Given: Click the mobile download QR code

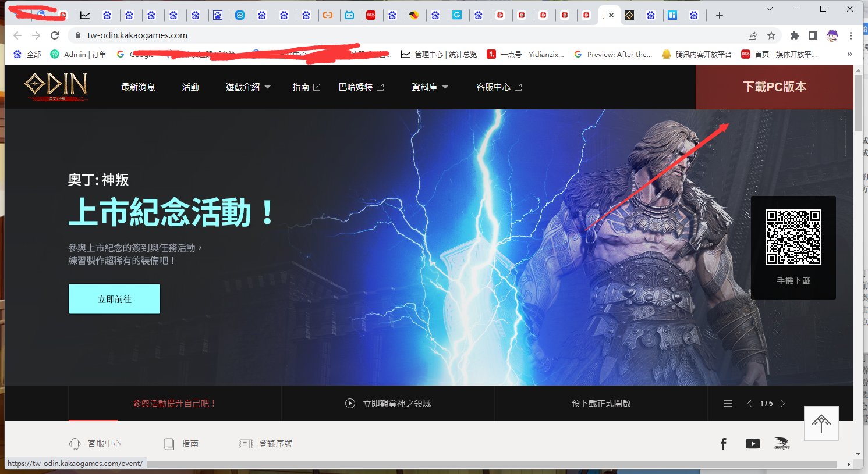Looking at the screenshot, I should tap(793, 237).
